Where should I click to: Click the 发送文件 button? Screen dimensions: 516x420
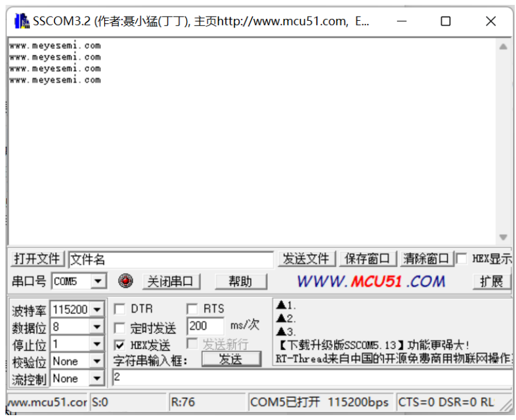[306, 259]
